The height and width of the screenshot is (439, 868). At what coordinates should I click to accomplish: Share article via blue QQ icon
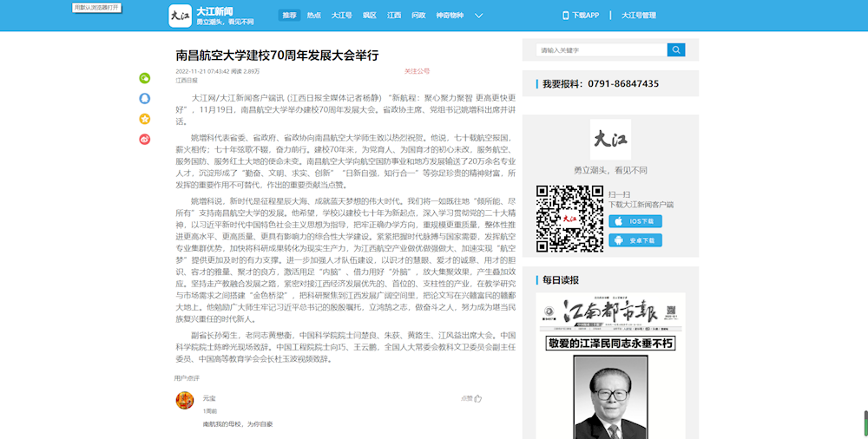pyautogui.click(x=145, y=98)
